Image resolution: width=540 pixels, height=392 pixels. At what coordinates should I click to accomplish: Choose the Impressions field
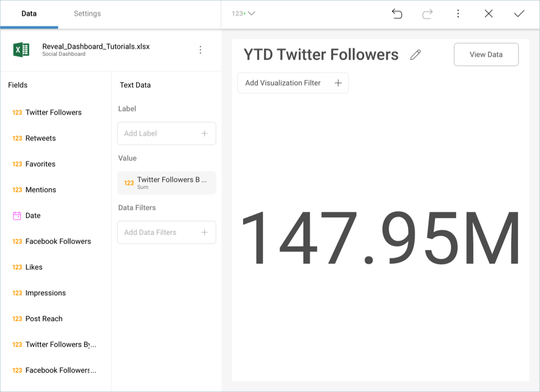tap(45, 293)
